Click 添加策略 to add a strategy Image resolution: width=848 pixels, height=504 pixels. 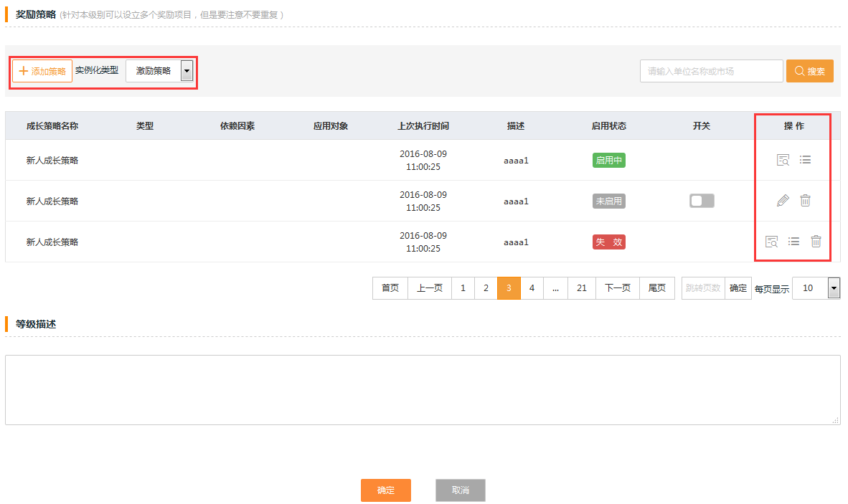click(42, 71)
